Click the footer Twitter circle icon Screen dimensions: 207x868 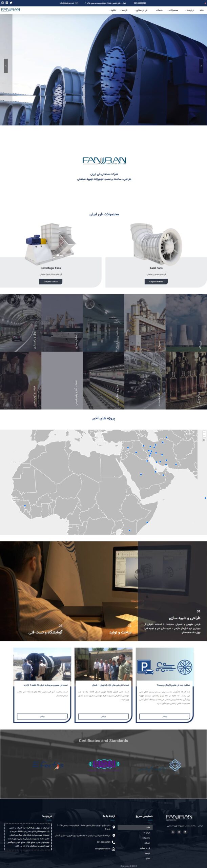185,832
